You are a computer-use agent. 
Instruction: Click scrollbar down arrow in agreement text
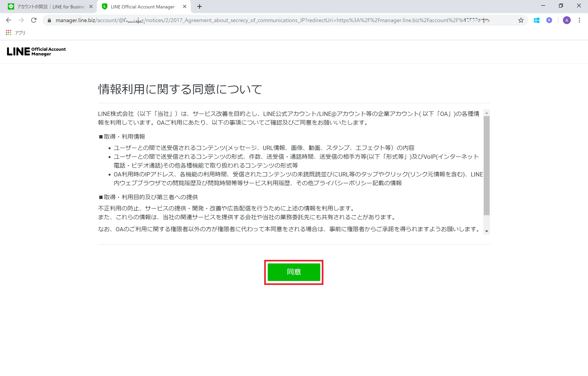click(x=487, y=231)
